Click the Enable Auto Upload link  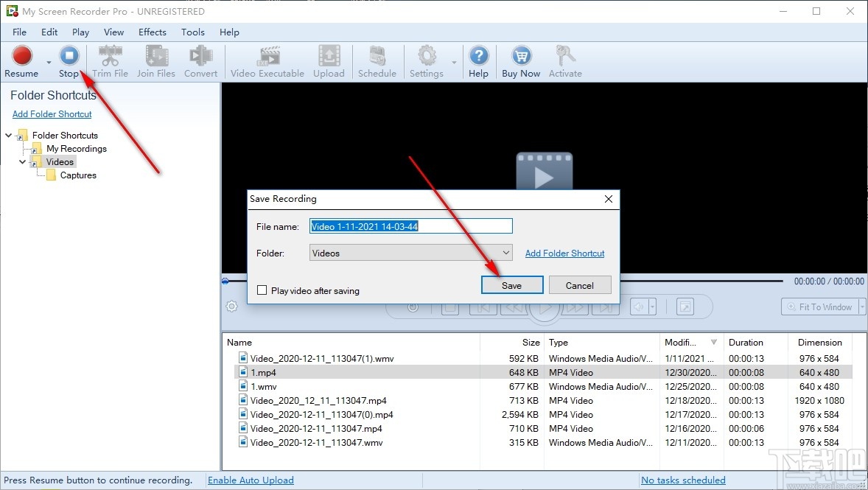(x=251, y=480)
